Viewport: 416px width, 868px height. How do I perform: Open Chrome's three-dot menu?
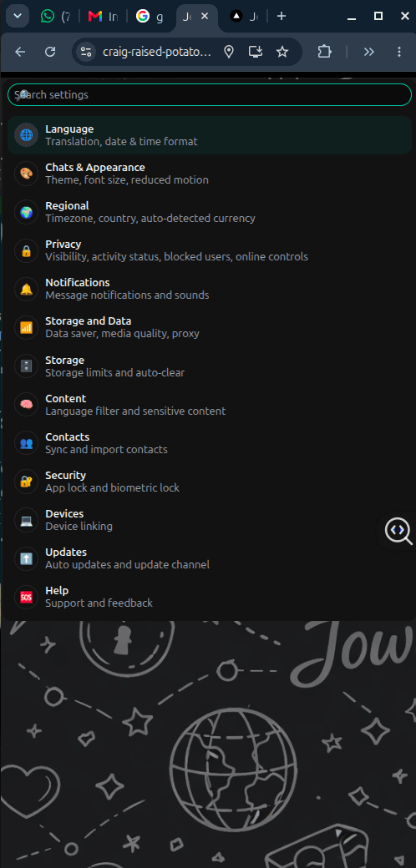(x=398, y=52)
